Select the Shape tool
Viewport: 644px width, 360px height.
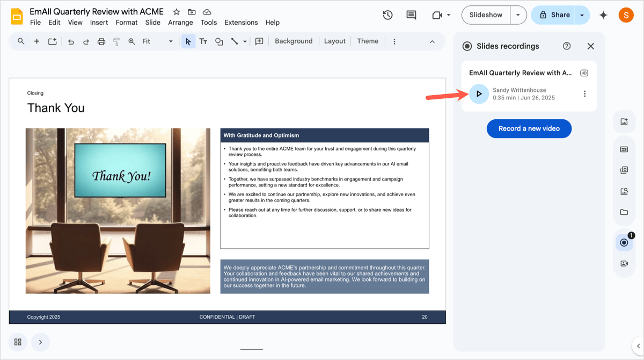pos(219,41)
